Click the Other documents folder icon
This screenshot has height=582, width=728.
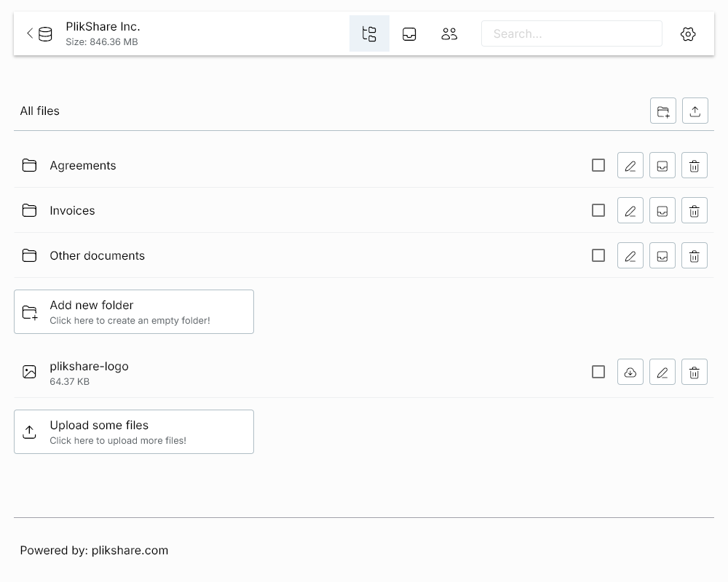29,255
